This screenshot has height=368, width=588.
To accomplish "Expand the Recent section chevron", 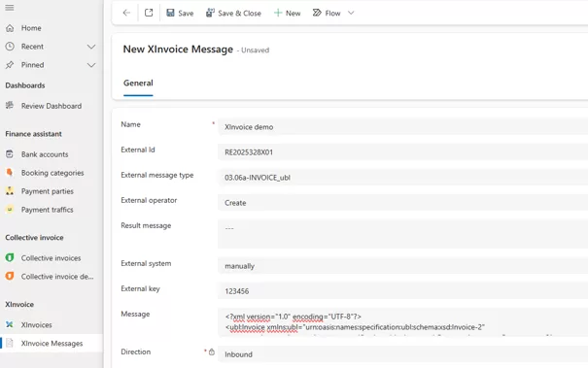I will [x=91, y=47].
